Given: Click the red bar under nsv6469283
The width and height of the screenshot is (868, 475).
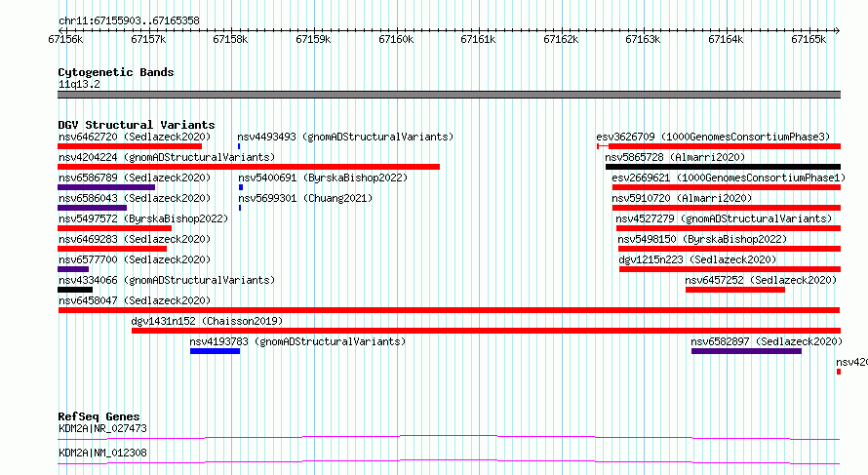Looking at the screenshot, I should (x=112, y=249).
